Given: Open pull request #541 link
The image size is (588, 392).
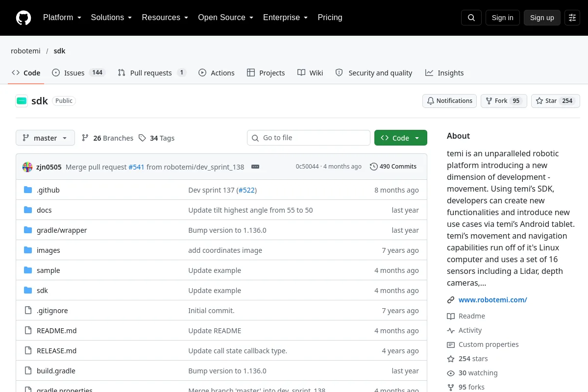Looking at the screenshot, I should (x=136, y=167).
